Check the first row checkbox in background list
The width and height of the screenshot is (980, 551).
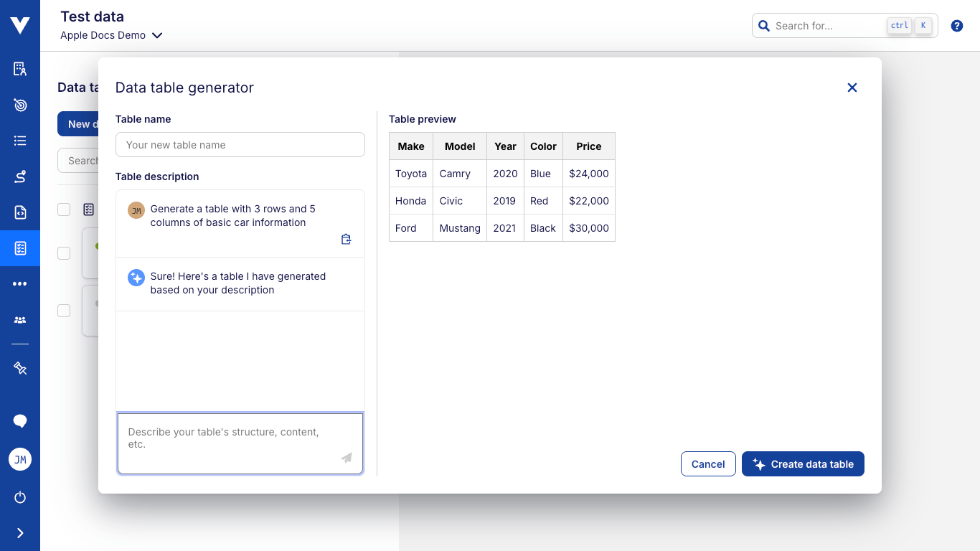pyautogui.click(x=64, y=209)
